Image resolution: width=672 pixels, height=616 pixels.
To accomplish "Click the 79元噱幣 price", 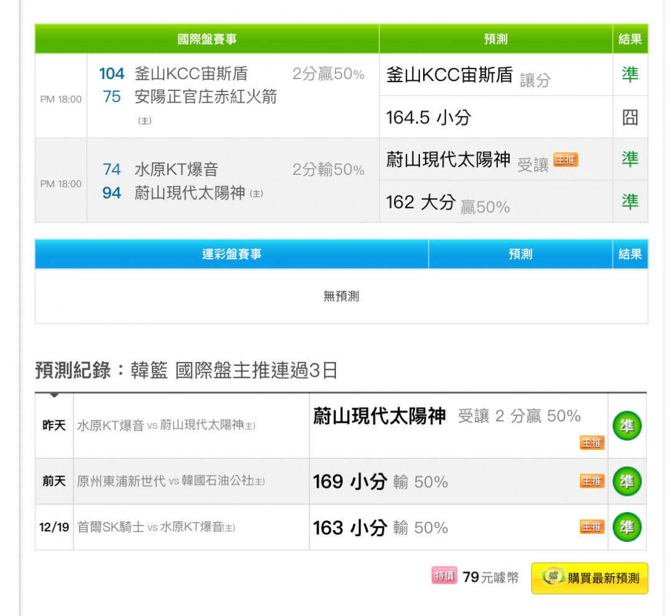I will [491, 577].
